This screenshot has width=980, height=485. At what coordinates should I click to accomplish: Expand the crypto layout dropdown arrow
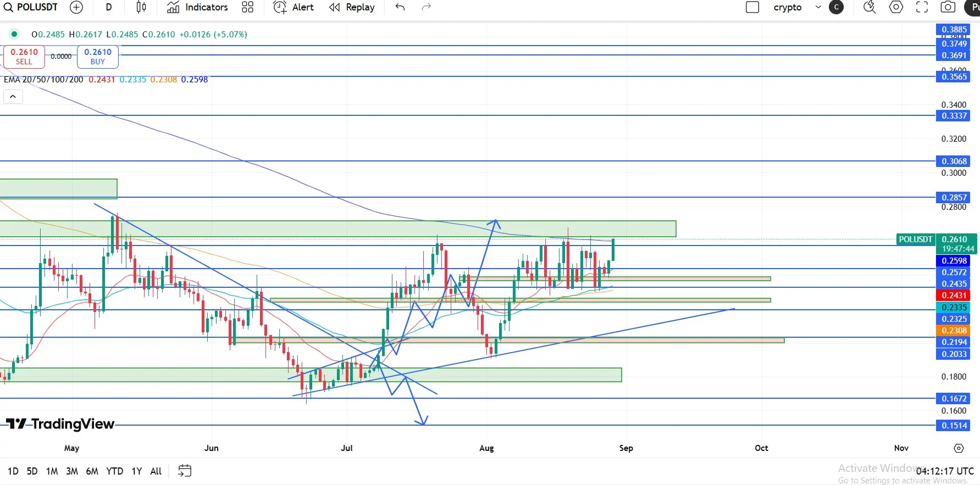pyautogui.click(x=818, y=7)
